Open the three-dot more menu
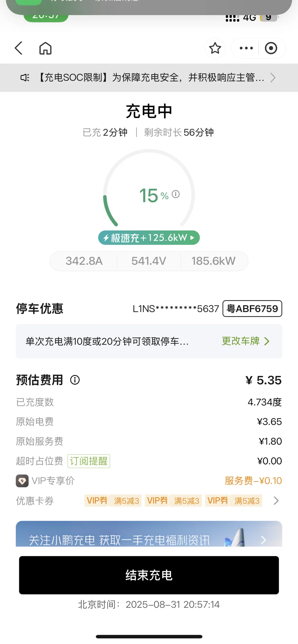The height and width of the screenshot is (644, 298). point(246,48)
